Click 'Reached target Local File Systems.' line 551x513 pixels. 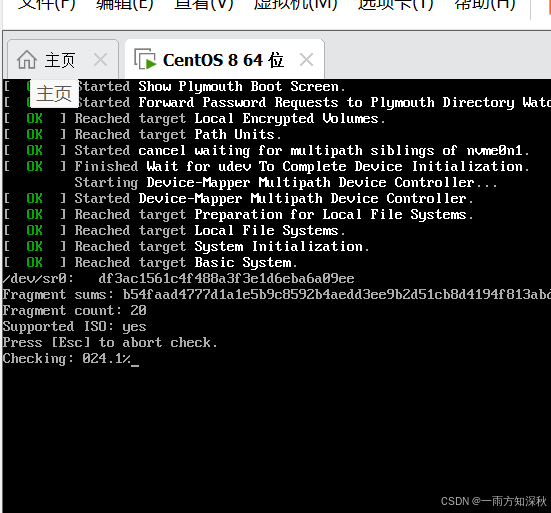(175, 230)
